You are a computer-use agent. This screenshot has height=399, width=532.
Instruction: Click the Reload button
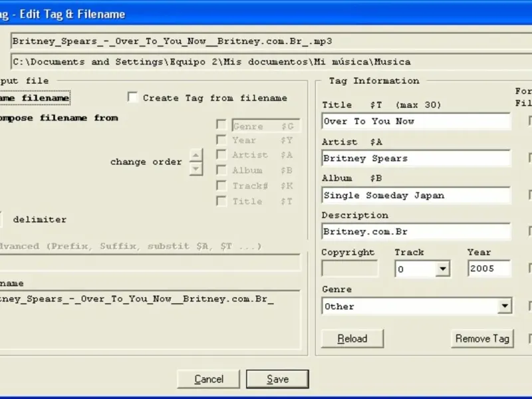352,338
